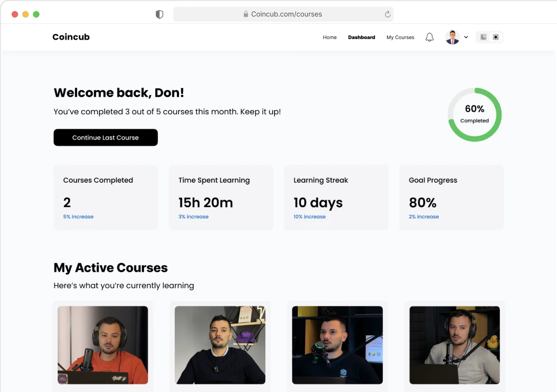Reload the page with refresh icon
This screenshot has height=392, width=557.
(x=388, y=14)
